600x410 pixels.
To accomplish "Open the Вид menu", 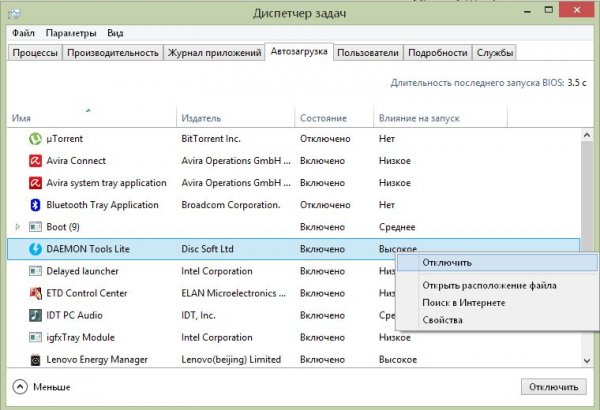I will pyautogui.click(x=115, y=33).
